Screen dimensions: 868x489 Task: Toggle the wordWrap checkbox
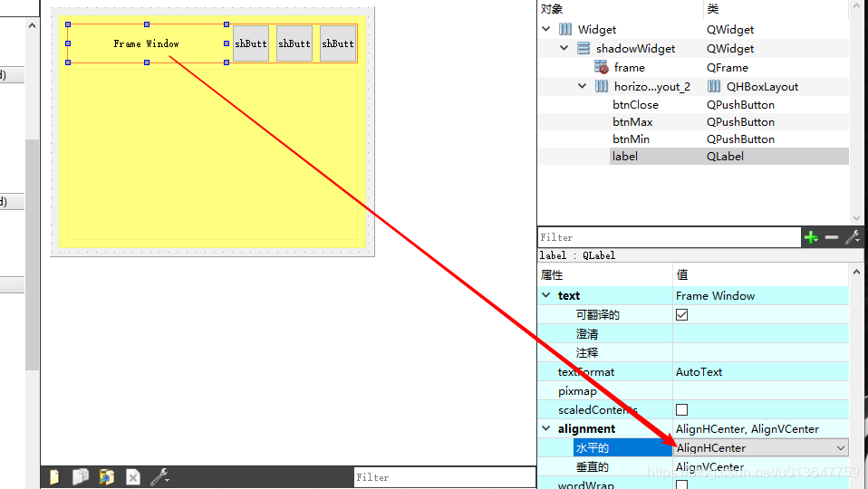tap(682, 484)
